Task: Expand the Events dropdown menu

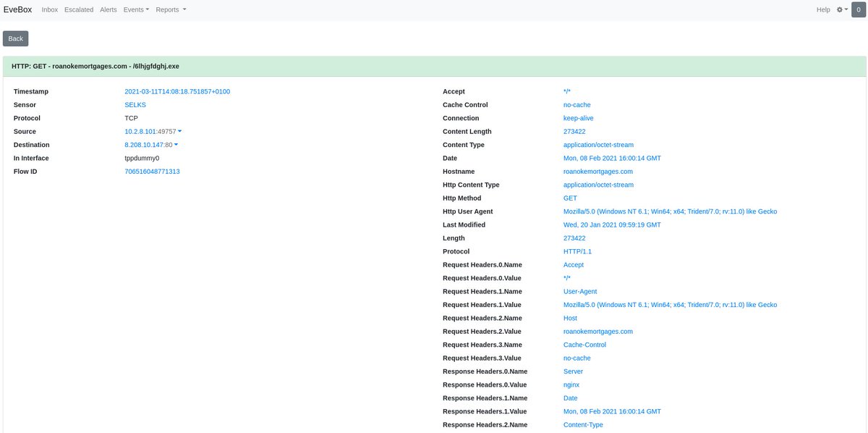Action: pyautogui.click(x=136, y=9)
